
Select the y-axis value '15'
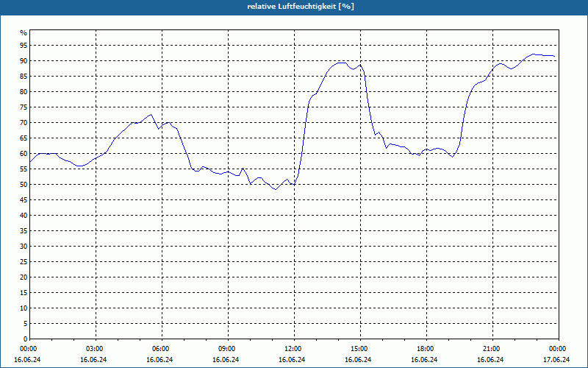click(24, 293)
